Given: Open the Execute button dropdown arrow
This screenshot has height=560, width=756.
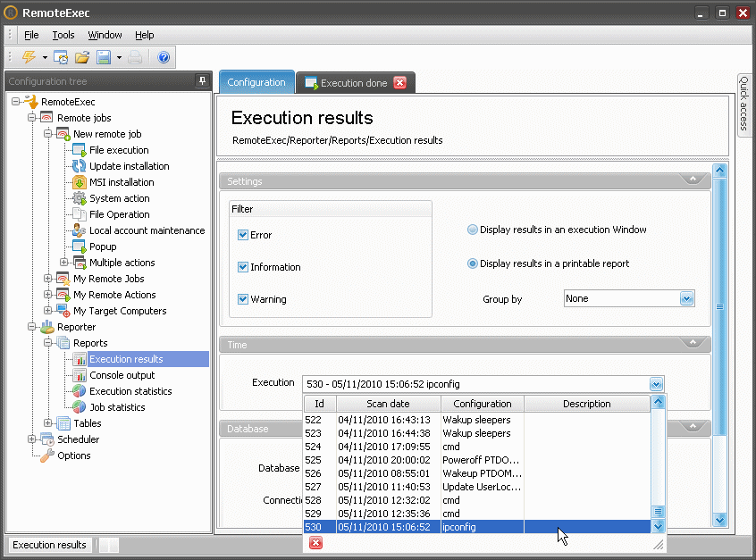Looking at the screenshot, I should (45, 58).
